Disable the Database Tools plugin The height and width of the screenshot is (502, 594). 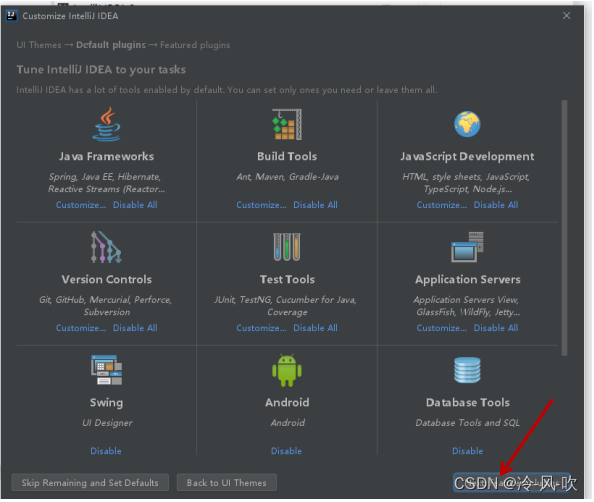[x=467, y=451]
